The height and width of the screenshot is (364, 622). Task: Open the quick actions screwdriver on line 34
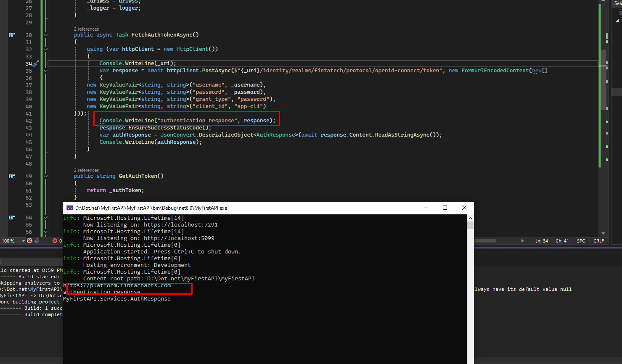coord(36,63)
